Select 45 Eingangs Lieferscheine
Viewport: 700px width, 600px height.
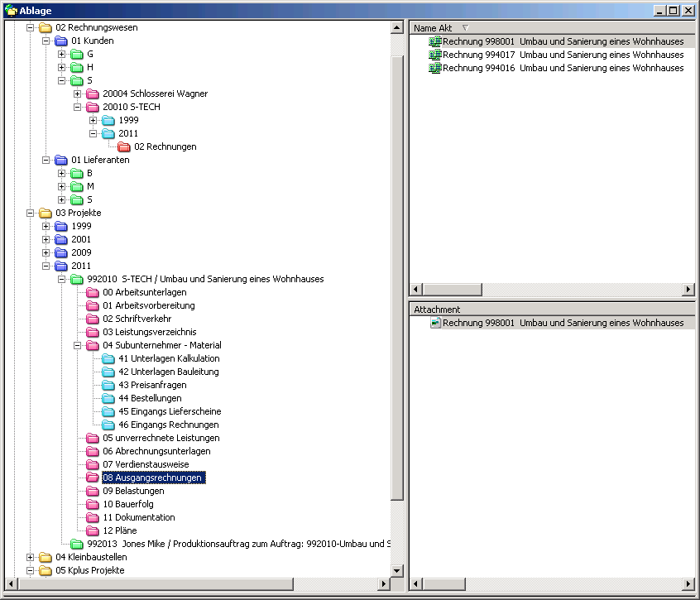(170, 411)
